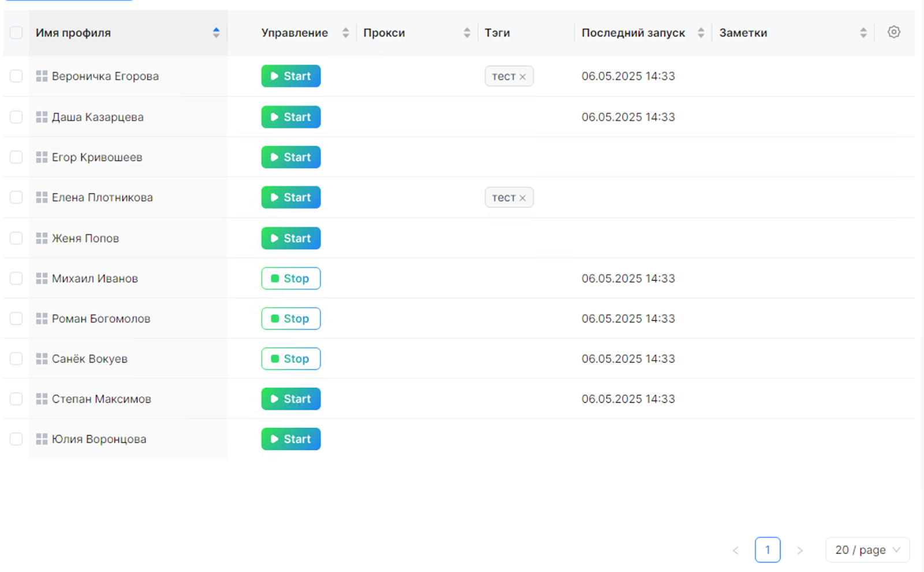Open profile name Михаил Иванов

click(95, 278)
